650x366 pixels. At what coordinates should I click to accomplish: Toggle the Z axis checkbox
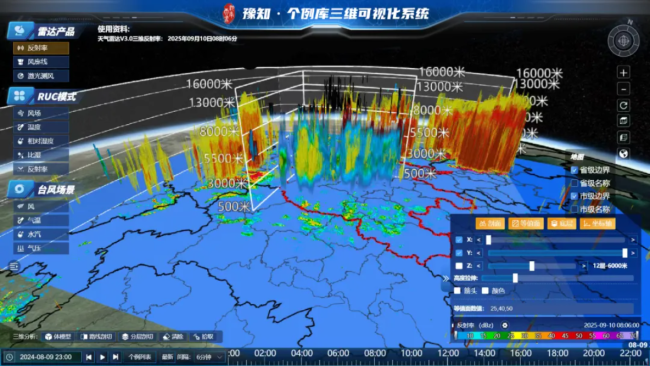coord(459,266)
